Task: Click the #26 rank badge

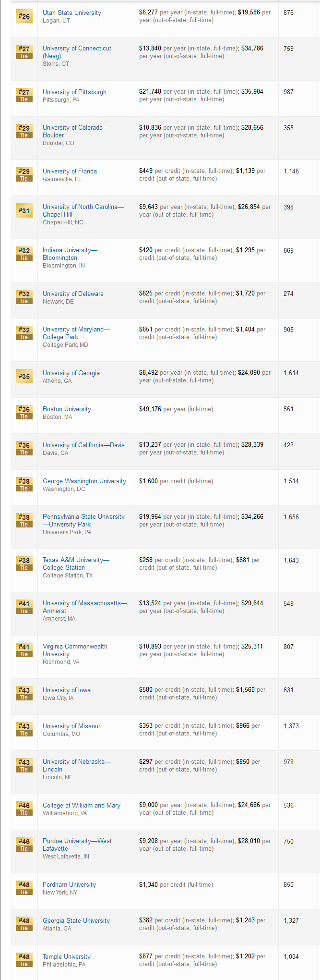Action: pos(24,16)
